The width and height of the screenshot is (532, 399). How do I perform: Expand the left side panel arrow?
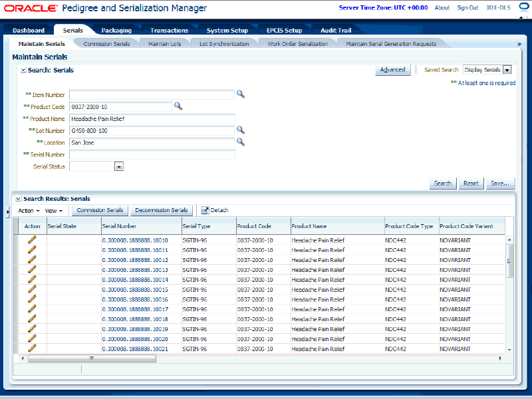pos(8,212)
